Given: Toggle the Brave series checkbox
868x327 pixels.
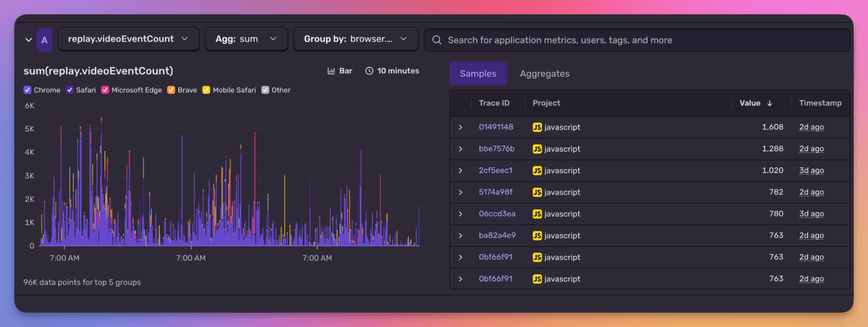Looking at the screenshot, I should point(171,90).
